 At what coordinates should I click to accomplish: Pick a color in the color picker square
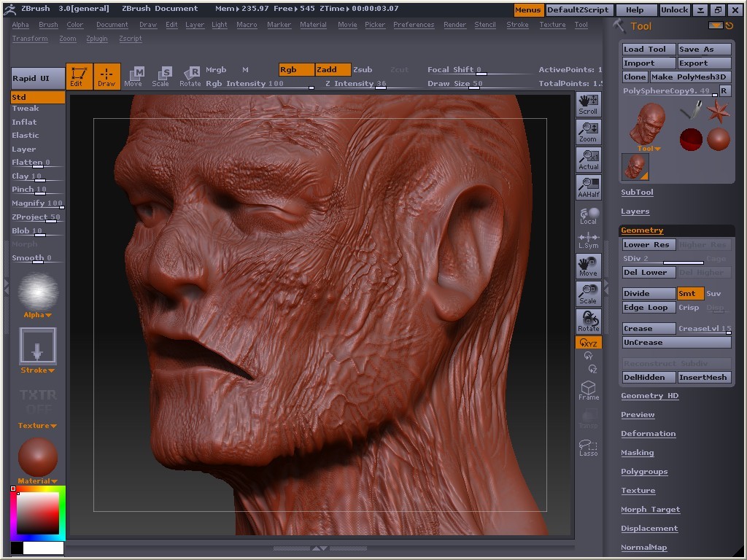click(38, 513)
